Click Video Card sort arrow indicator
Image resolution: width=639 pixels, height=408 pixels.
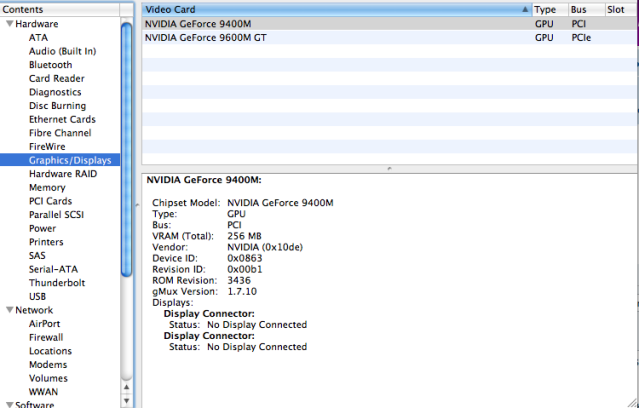pos(525,9)
